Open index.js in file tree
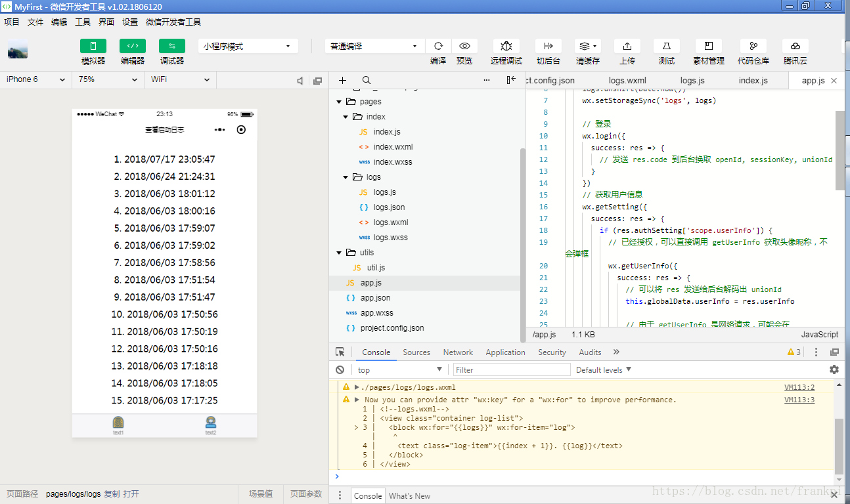The height and width of the screenshot is (504, 850). coord(387,132)
